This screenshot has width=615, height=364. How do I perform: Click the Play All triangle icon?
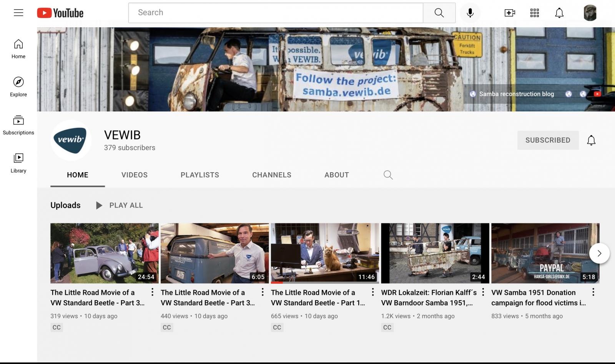click(99, 205)
